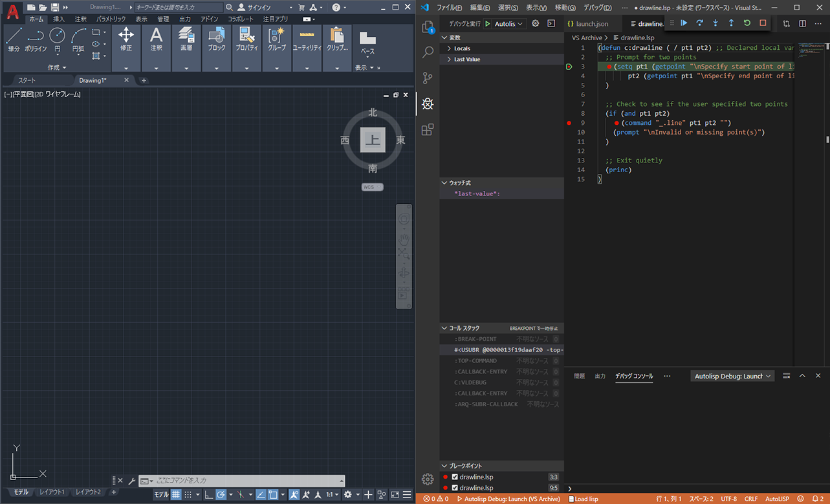Select the 円 (Circle) tool
This screenshot has height=504, width=830.
[x=57, y=39]
